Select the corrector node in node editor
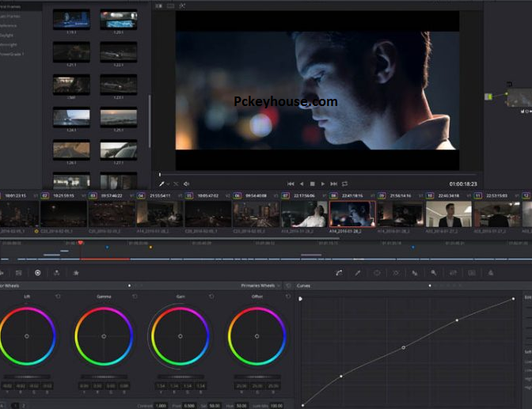532x409 pixels. pos(519,97)
